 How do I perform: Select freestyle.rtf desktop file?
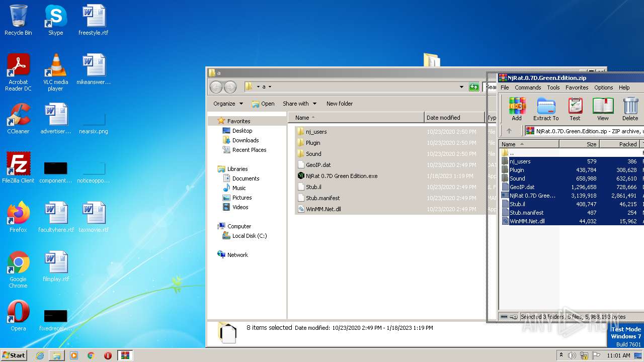click(94, 20)
